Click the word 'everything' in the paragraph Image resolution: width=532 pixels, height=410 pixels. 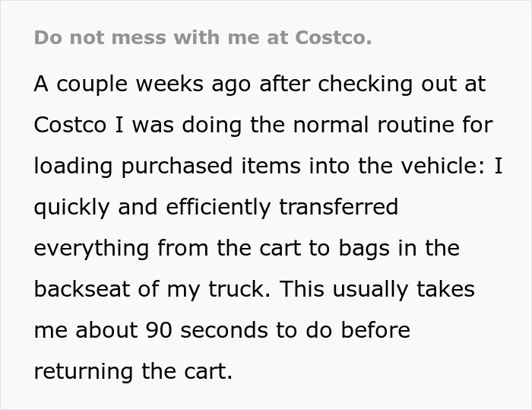(x=92, y=249)
